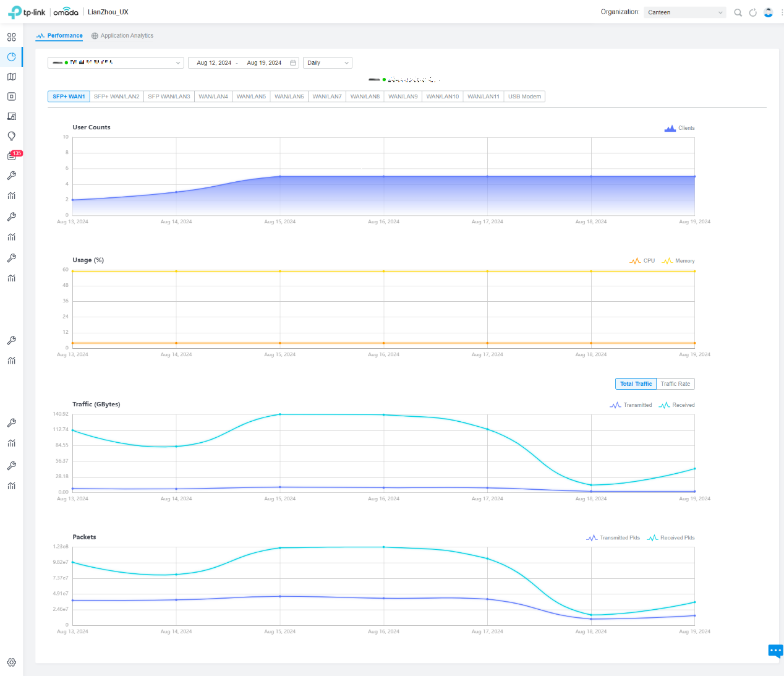This screenshot has width=784, height=676.
Task: Toggle the Clients legend series
Action: pyautogui.click(x=680, y=128)
